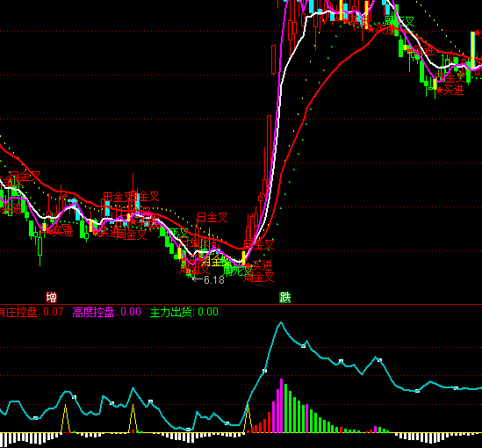
Task: Select the 6.18 low price annotation
Action: [x=209, y=280]
